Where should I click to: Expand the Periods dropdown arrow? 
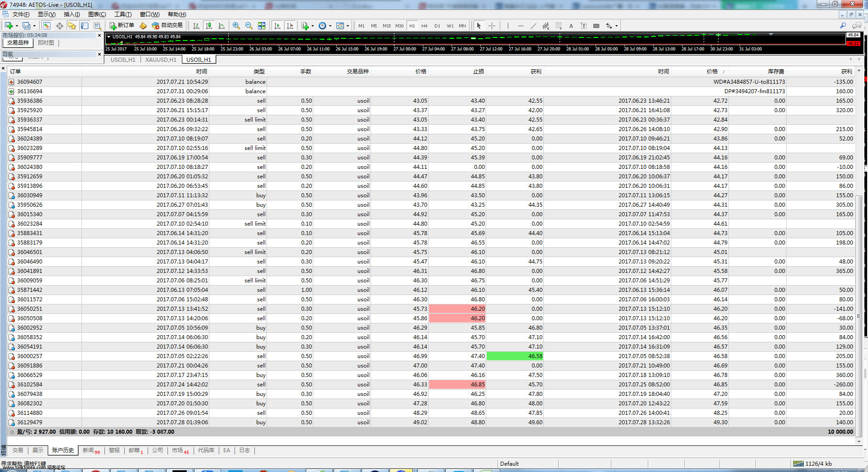click(x=330, y=26)
